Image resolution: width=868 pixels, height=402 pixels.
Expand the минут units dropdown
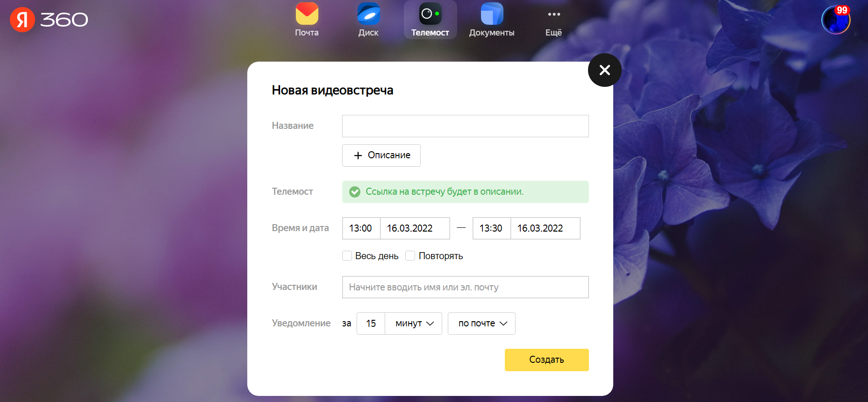click(414, 324)
